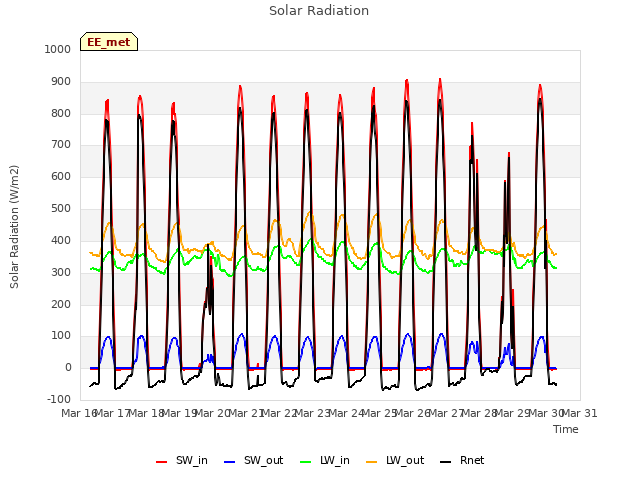Click the Mar 22 x-axis tick label

click(279, 413)
